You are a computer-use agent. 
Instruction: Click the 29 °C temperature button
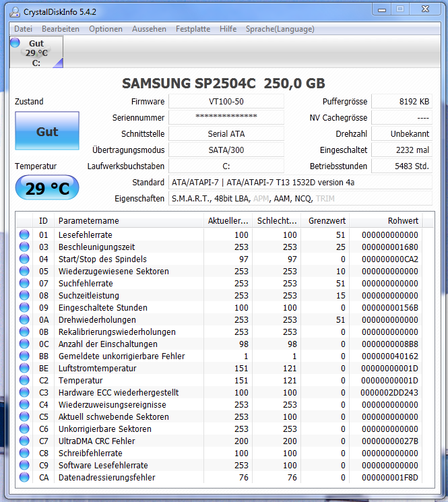pyautogui.click(x=47, y=187)
